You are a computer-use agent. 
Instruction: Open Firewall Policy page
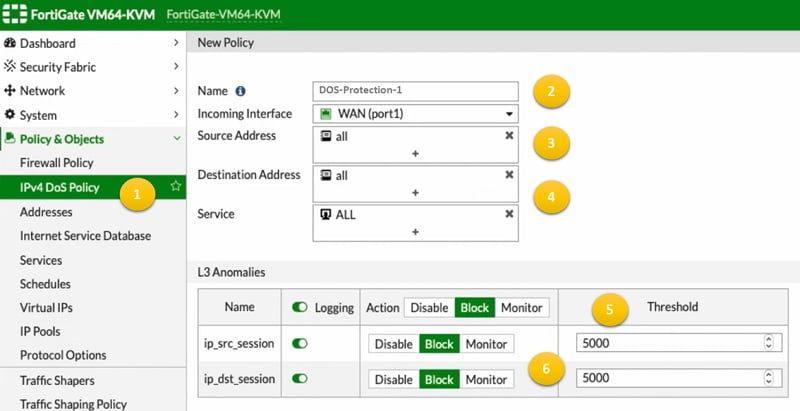click(x=57, y=163)
